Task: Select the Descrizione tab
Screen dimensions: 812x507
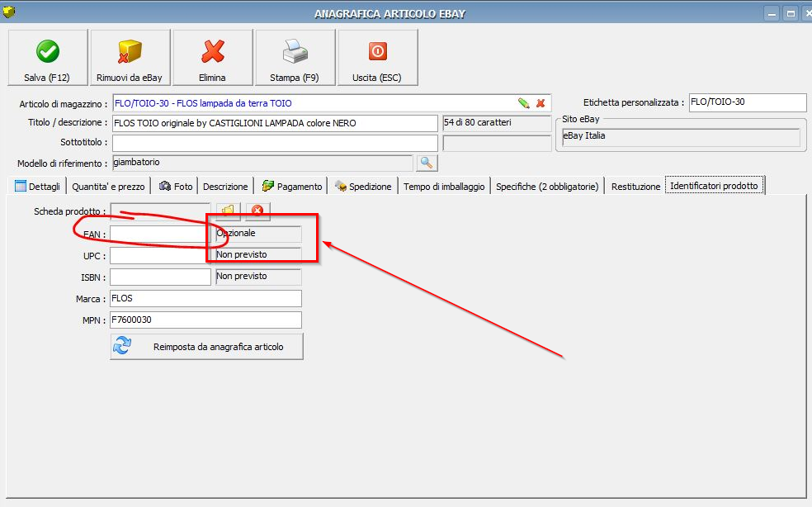Action: click(225, 186)
